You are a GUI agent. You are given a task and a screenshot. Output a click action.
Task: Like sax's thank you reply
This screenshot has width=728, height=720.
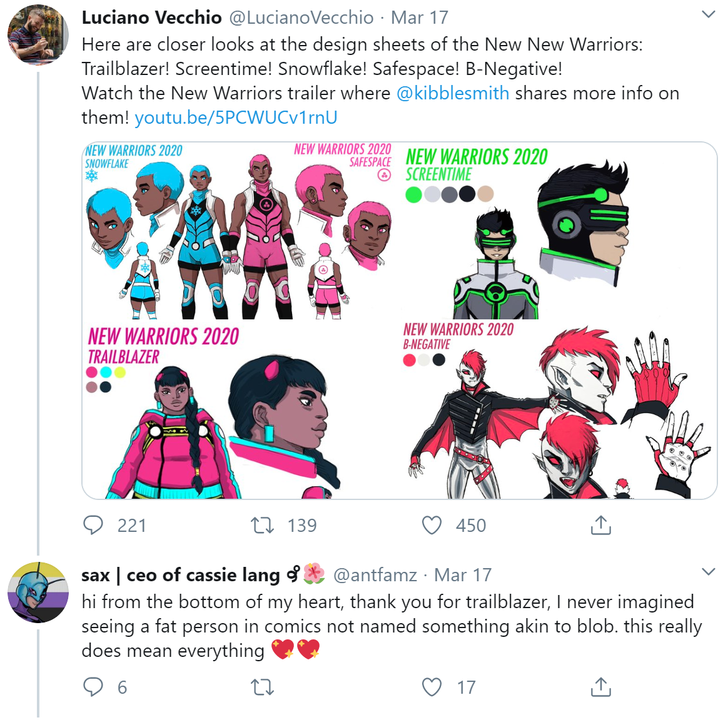click(x=432, y=687)
